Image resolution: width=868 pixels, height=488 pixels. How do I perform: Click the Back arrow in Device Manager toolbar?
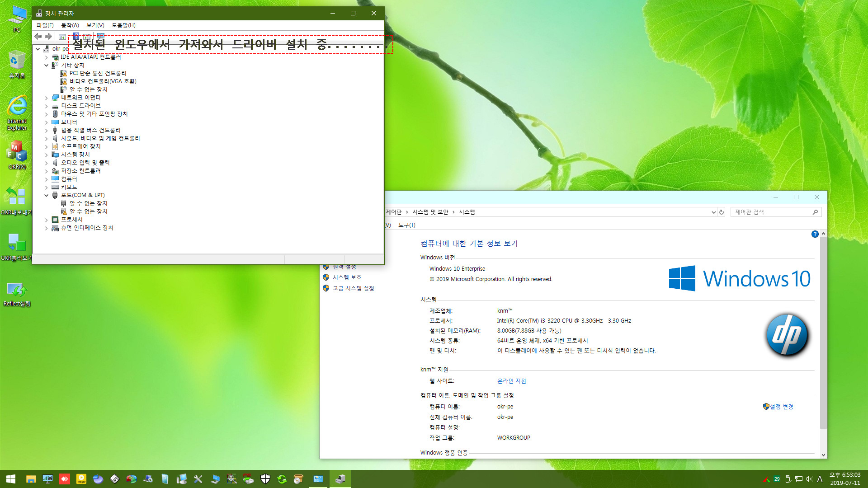[38, 37]
